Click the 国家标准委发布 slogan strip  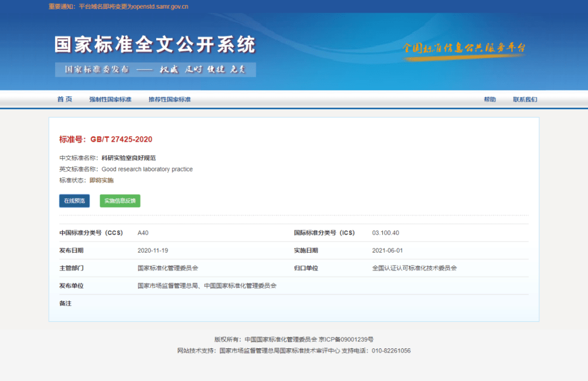click(x=155, y=70)
